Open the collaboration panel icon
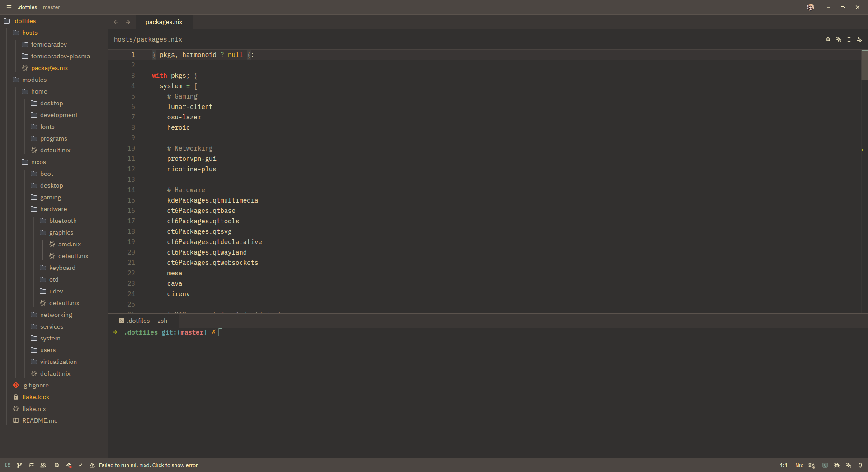The width and height of the screenshot is (868, 472). click(x=43, y=465)
